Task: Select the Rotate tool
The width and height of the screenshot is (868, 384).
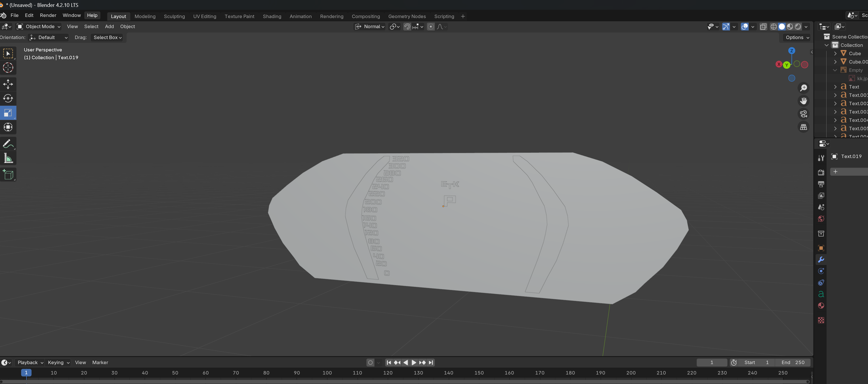Action: (8, 98)
